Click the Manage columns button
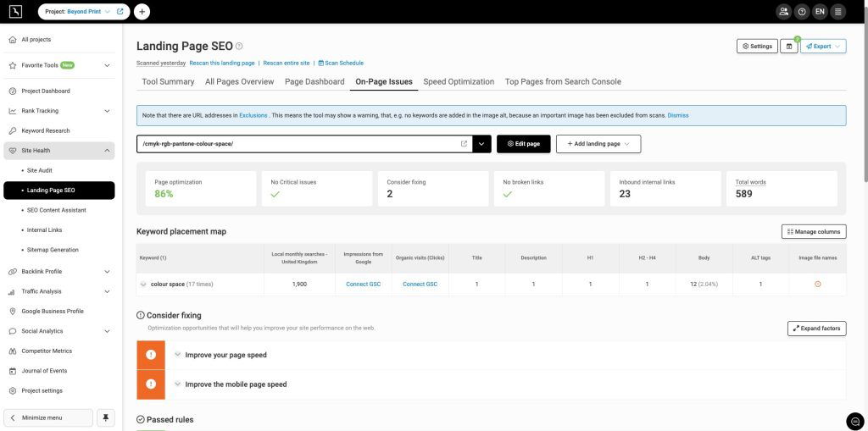Viewport: 868px width, 431px height. [x=813, y=231]
